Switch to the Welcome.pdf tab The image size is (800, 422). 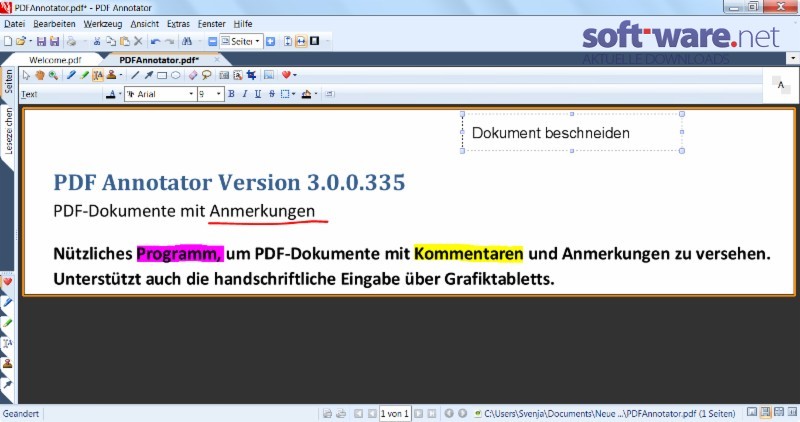[55, 60]
